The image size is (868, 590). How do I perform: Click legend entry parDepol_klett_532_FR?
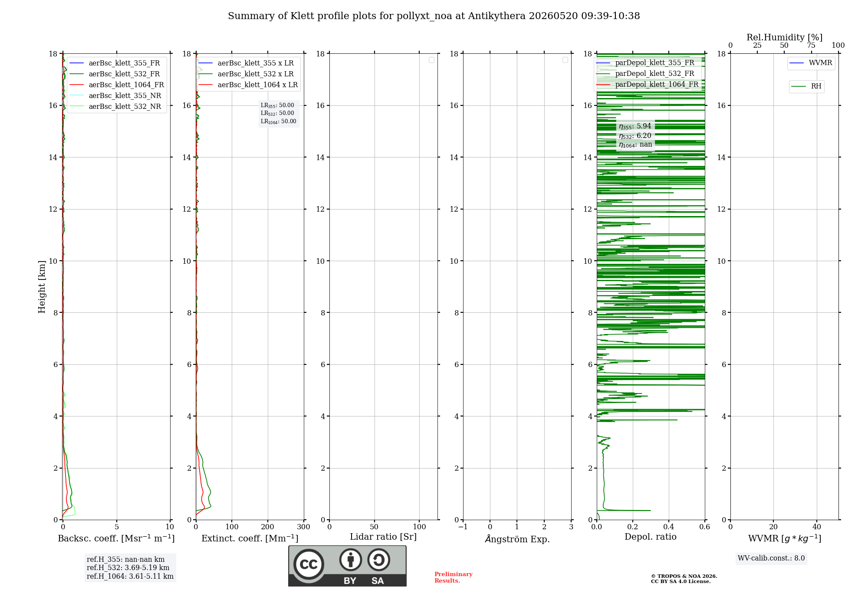pyautogui.click(x=645, y=73)
